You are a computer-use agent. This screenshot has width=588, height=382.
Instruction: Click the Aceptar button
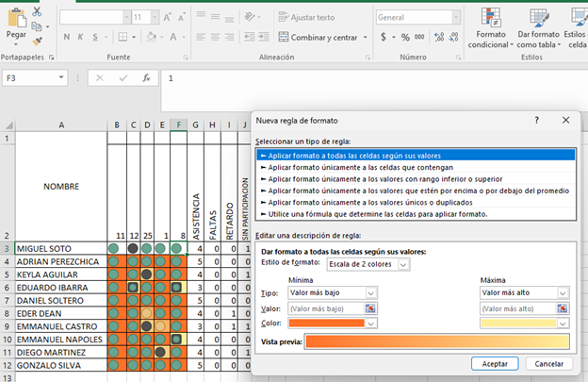(494, 363)
